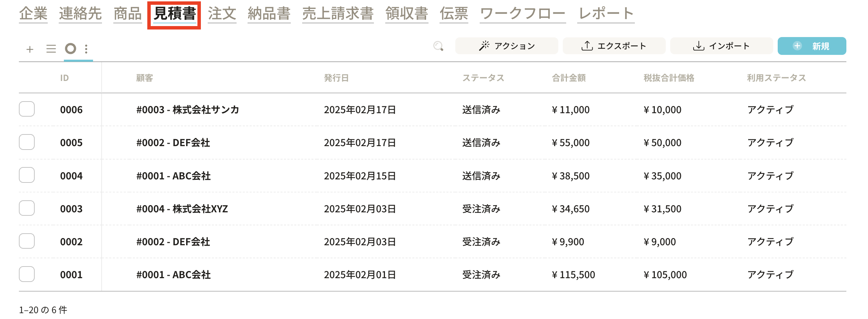Open the magnifying glass search
Image resolution: width=868 pixels, height=319 pixels.
click(x=438, y=46)
